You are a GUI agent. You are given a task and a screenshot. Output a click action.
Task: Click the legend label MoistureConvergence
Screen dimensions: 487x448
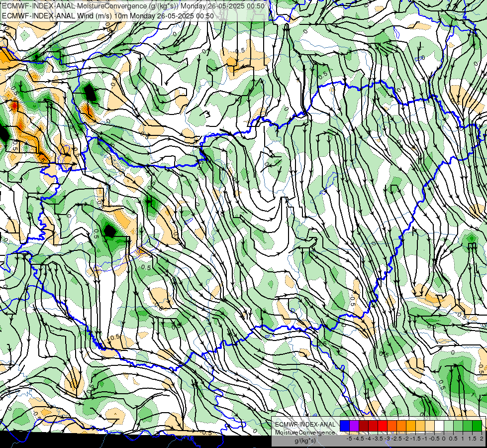click(305, 433)
